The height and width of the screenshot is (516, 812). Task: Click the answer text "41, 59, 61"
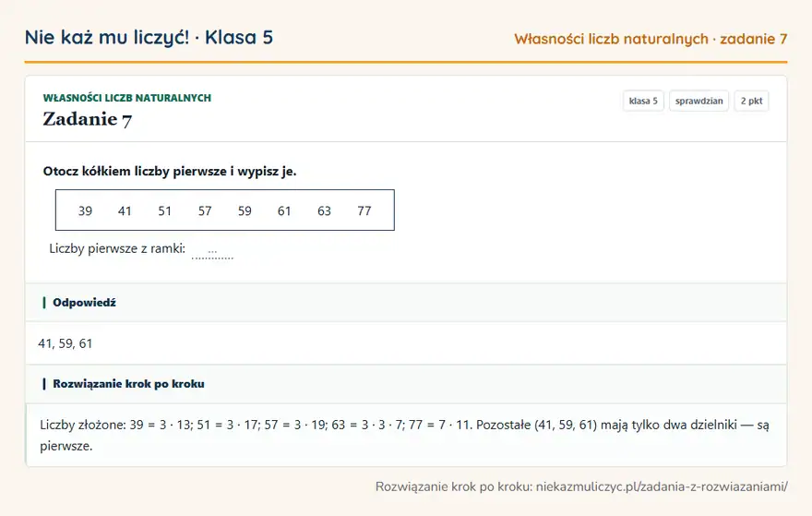click(66, 343)
